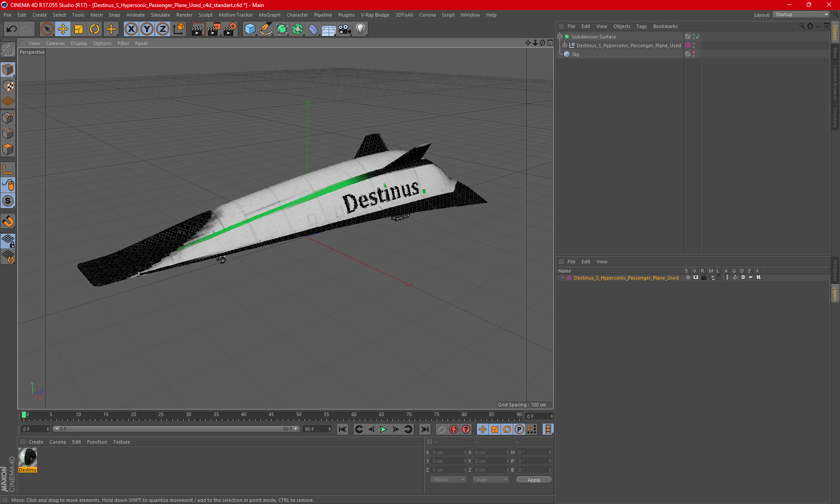Viewport: 840px width, 504px height.
Task: Open the Content Browser side tab
Action: click(x=835, y=82)
